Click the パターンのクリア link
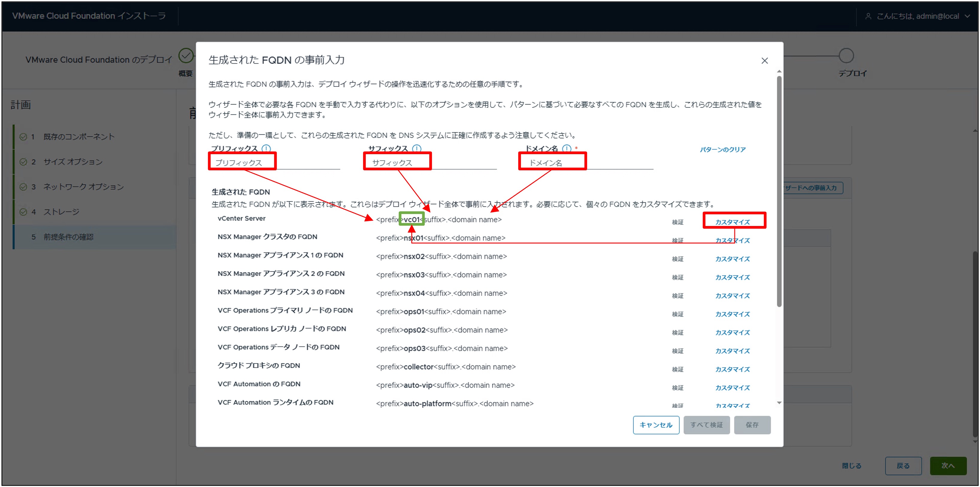Image resolution: width=980 pixels, height=487 pixels. [x=722, y=149]
